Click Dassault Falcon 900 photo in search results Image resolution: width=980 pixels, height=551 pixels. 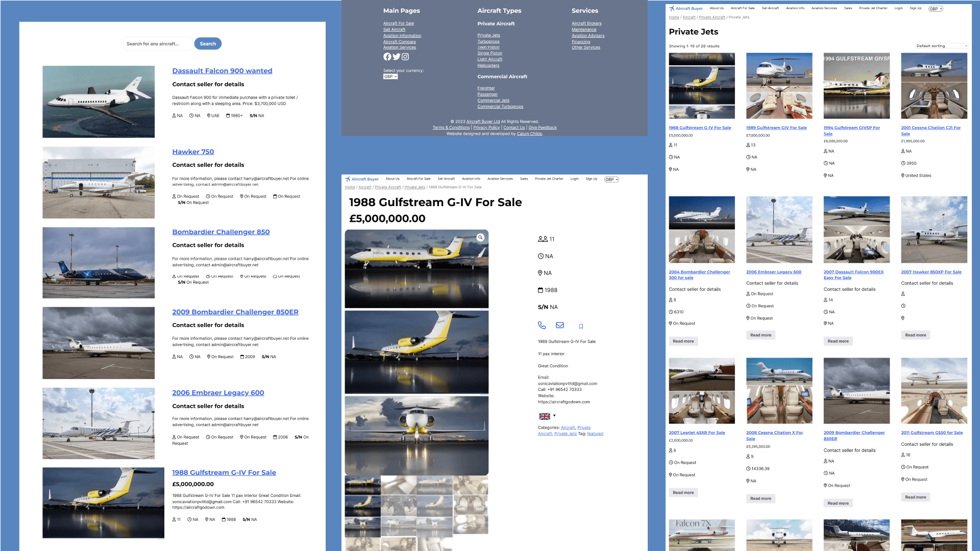(99, 102)
